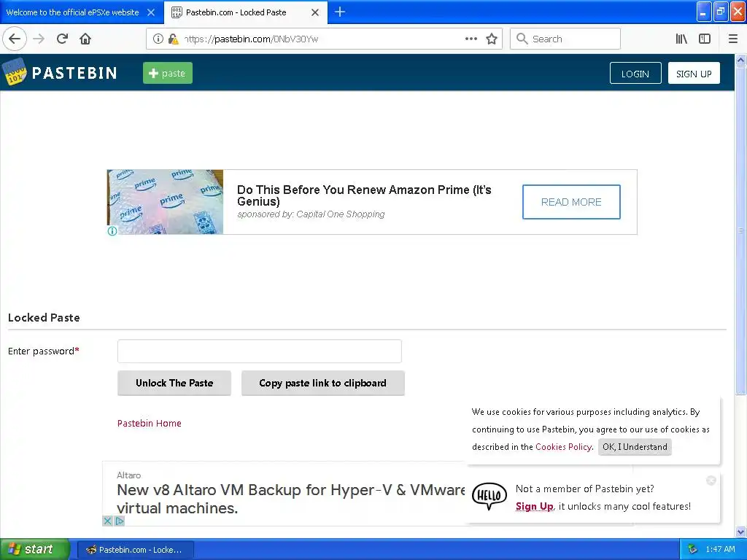Focus the Enter password field

tap(260, 351)
